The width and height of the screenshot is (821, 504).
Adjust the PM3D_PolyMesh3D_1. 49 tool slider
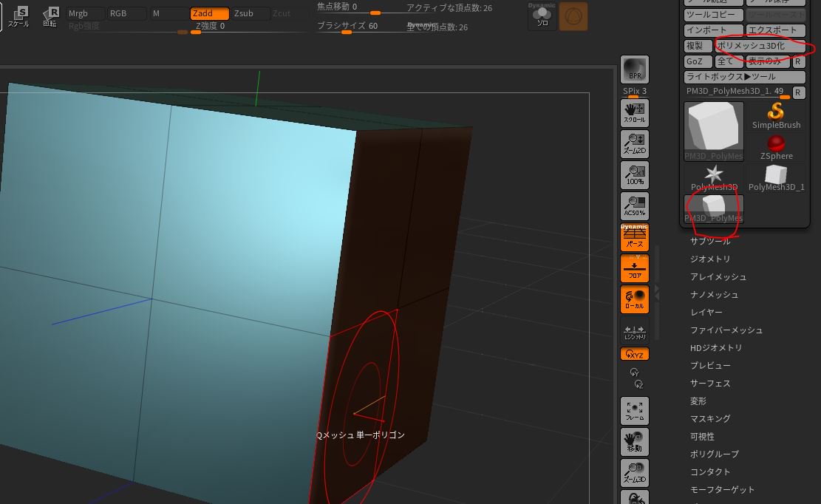pyautogui.click(x=737, y=92)
